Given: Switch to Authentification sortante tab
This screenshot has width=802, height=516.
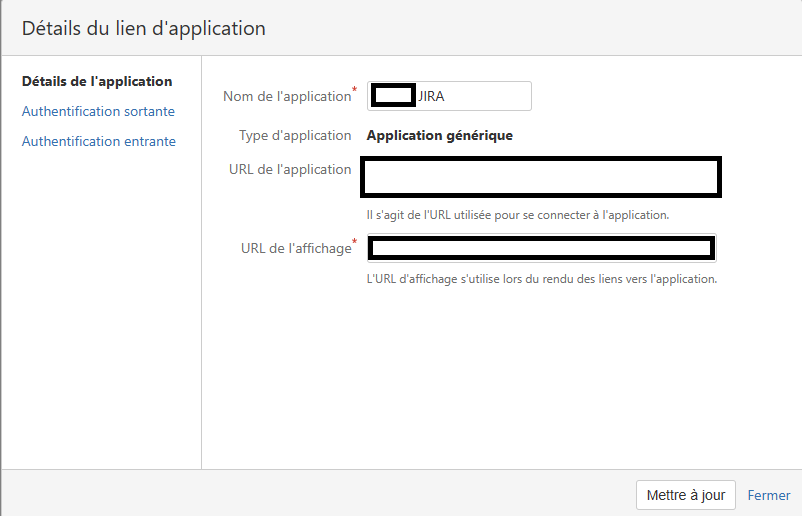Looking at the screenshot, I should click(x=98, y=111).
